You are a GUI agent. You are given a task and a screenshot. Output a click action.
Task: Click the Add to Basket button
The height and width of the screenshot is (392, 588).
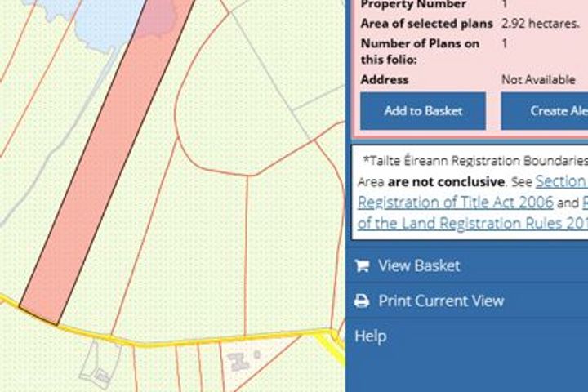pyautogui.click(x=423, y=111)
